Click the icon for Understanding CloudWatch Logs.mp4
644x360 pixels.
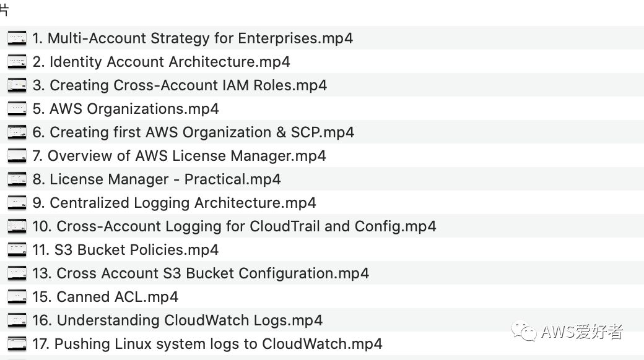17,320
